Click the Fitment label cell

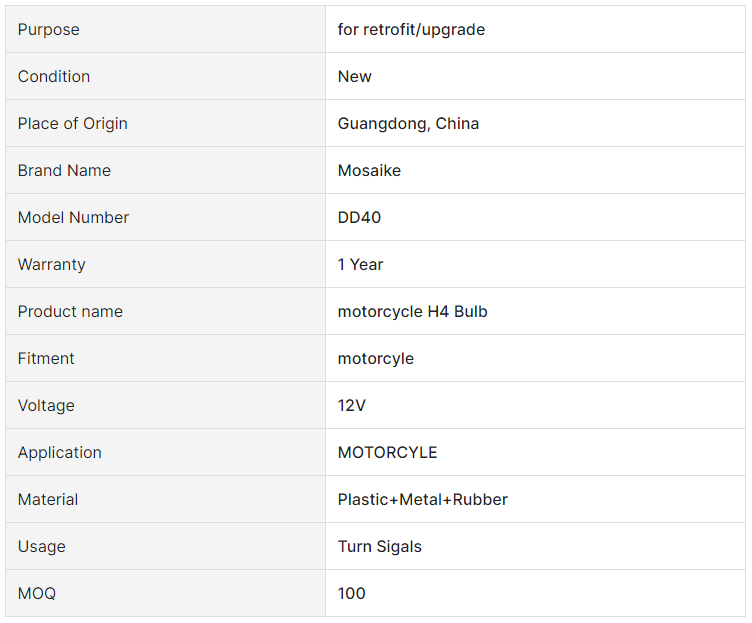coord(165,358)
